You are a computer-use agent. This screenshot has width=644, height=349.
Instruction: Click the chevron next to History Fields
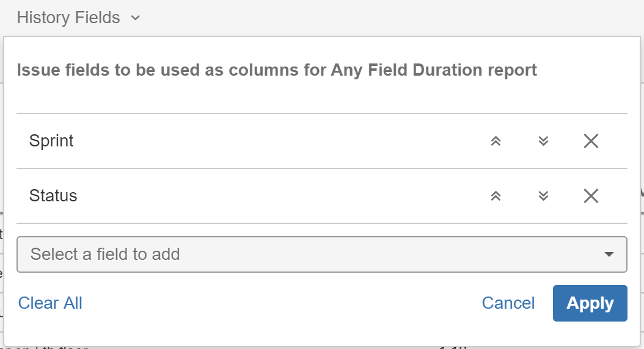click(136, 18)
